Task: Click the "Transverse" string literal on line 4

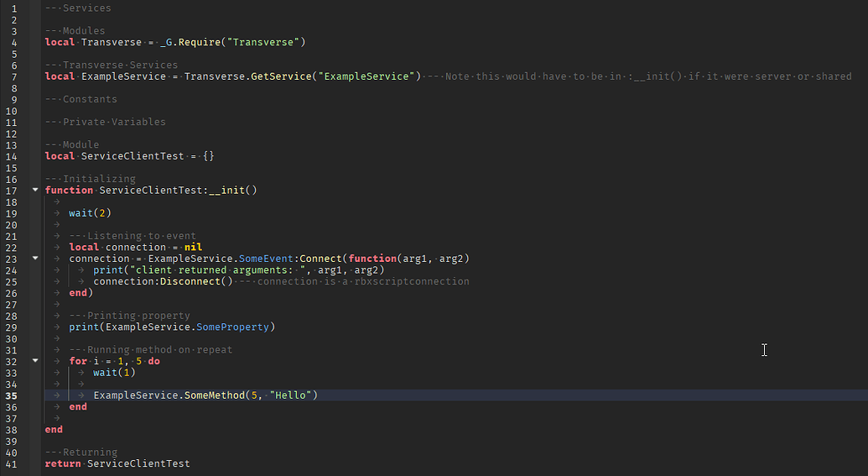Action: [263, 42]
